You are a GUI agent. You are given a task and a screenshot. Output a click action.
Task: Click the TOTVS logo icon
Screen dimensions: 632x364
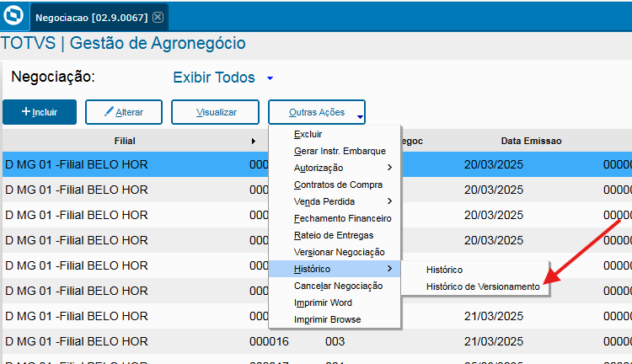[13, 16]
